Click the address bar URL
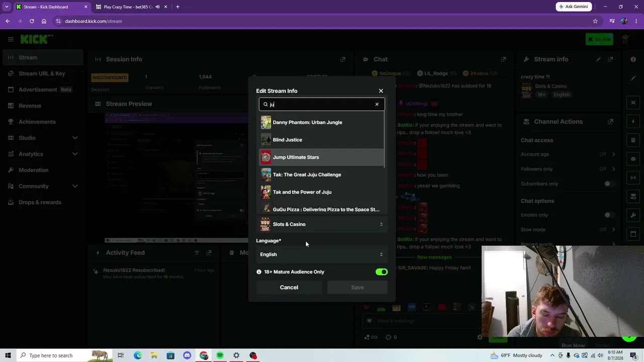Screen dimensions: 644x362 tap(94, 21)
